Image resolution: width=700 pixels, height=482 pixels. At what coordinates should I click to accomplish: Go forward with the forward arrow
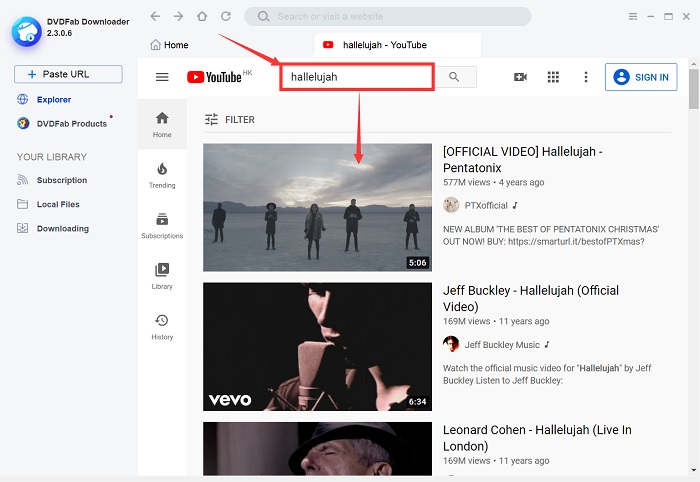tap(179, 17)
